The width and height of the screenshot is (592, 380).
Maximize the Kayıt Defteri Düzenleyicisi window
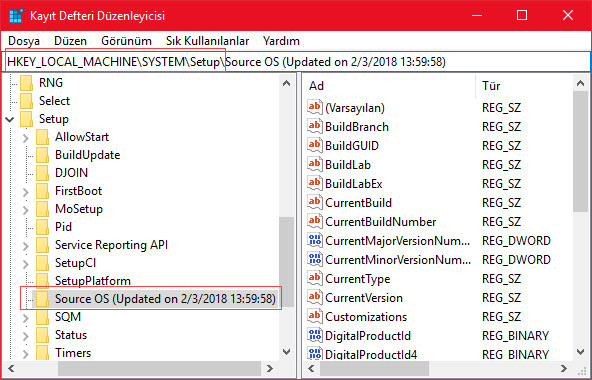522,15
